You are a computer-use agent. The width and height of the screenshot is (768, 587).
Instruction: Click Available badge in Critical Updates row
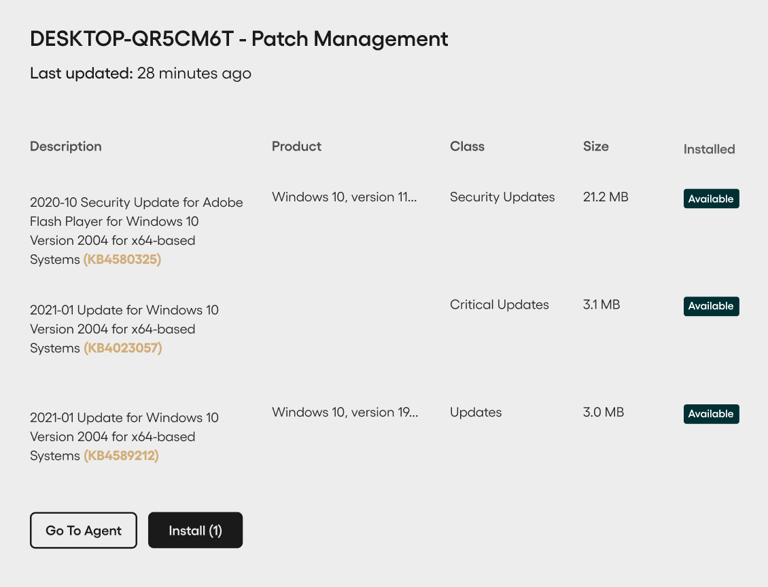pos(711,306)
